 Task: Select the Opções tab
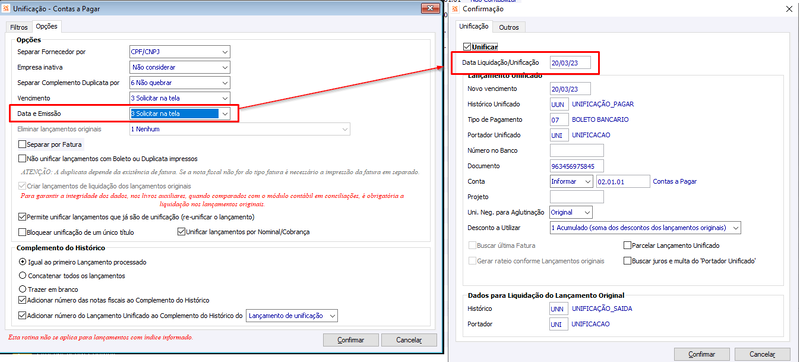point(46,27)
